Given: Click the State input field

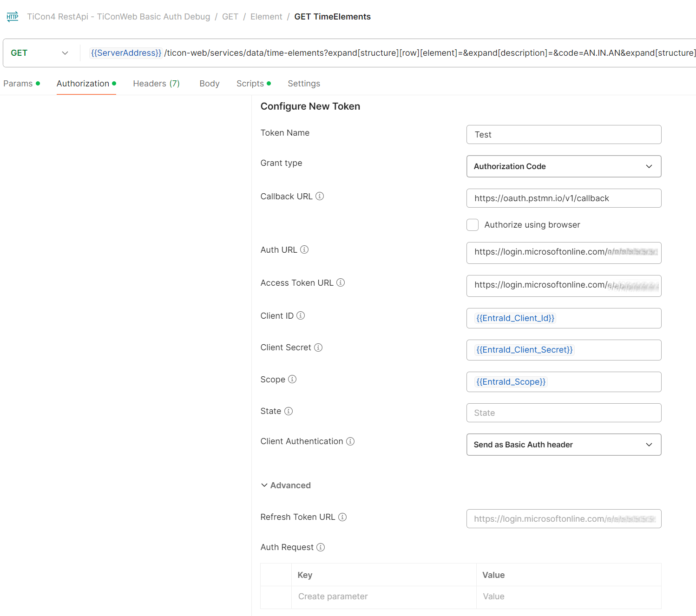Looking at the screenshot, I should click(563, 413).
